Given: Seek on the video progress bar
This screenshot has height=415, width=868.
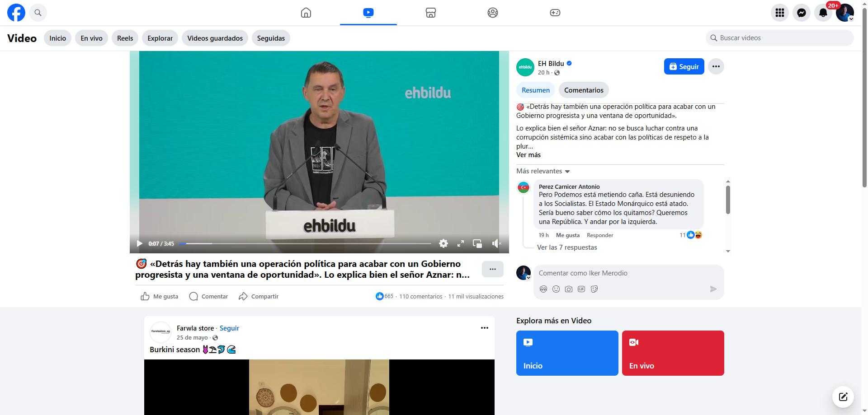Looking at the screenshot, I should tap(305, 243).
